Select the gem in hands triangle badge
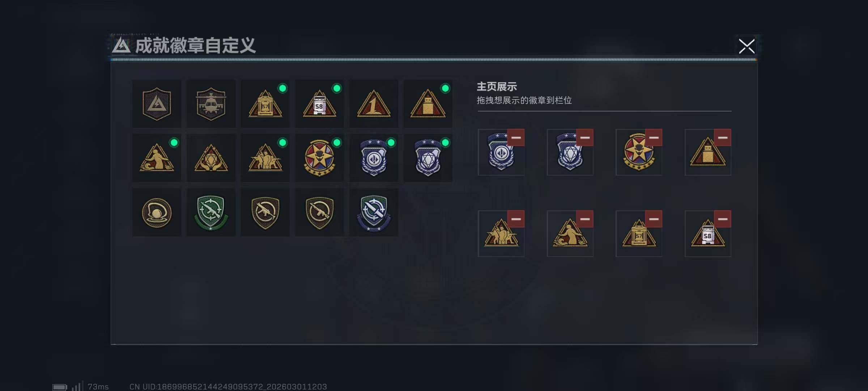Image resolution: width=868 pixels, height=391 pixels. [x=211, y=158]
